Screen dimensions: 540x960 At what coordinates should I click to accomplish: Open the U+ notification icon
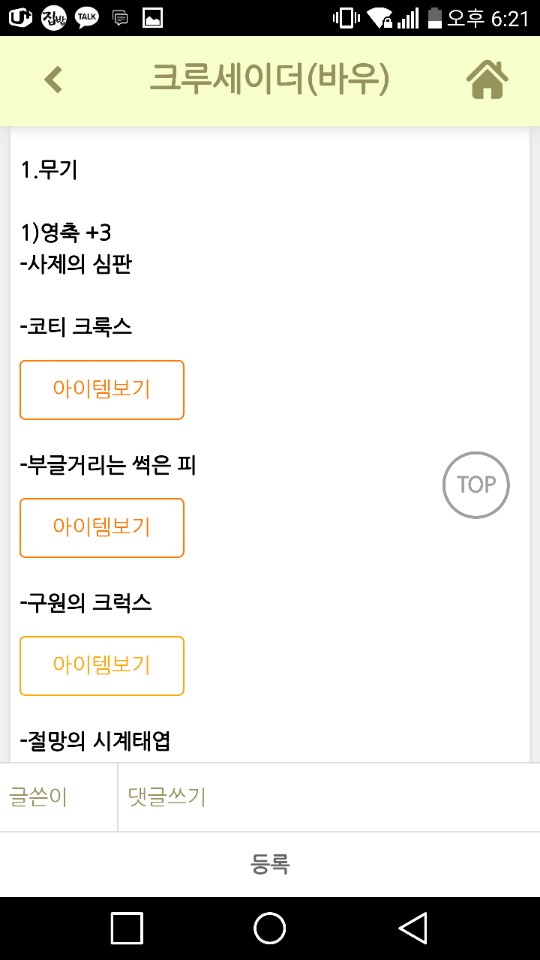20,18
